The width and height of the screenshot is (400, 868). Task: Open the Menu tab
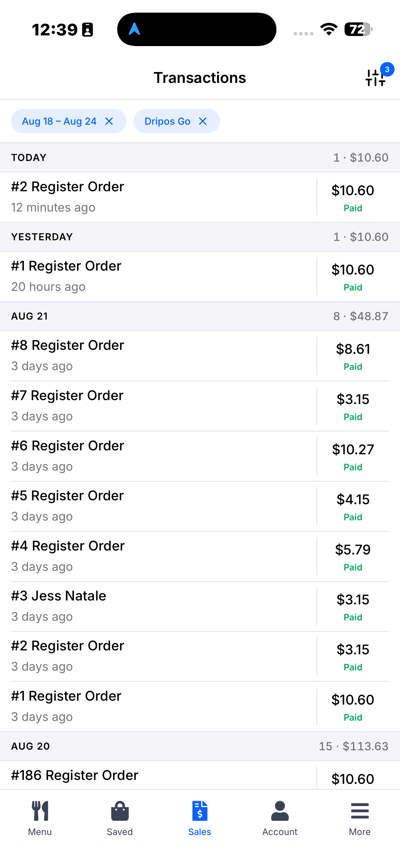[40, 818]
